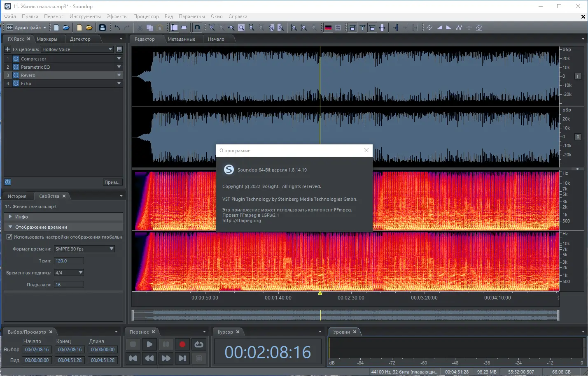
Task: Click the Прим... apply button
Action: click(x=112, y=182)
